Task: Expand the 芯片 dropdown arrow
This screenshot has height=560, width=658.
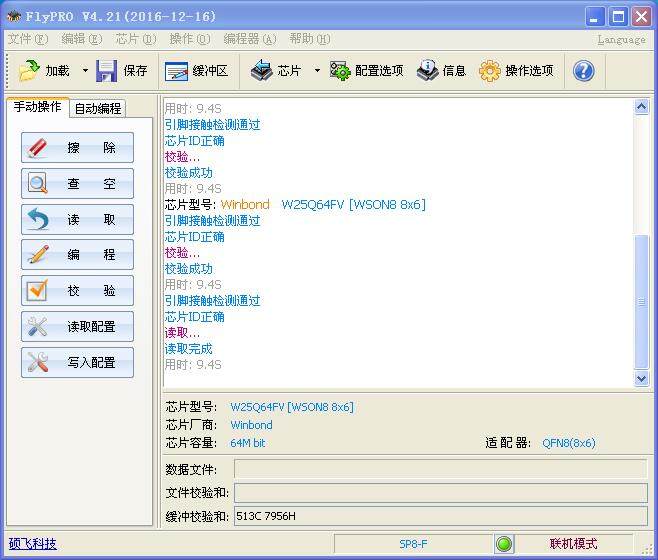Action: pyautogui.click(x=317, y=71)
